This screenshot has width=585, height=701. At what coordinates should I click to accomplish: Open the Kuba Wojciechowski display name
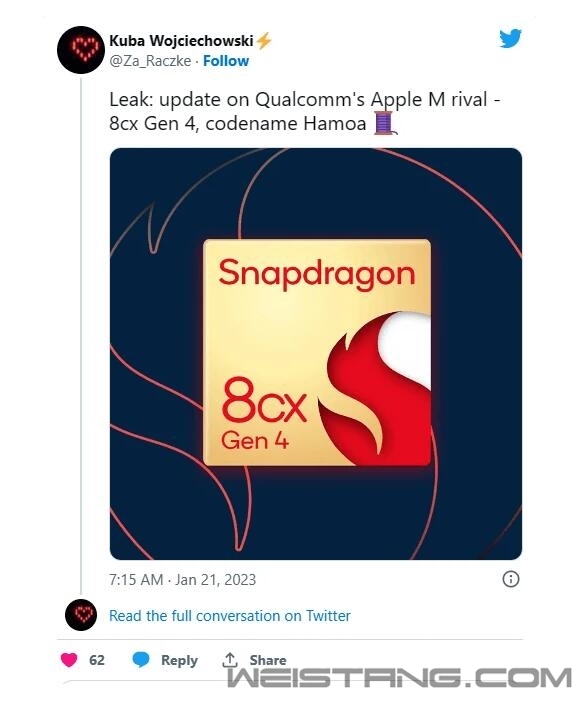(181, 41)
